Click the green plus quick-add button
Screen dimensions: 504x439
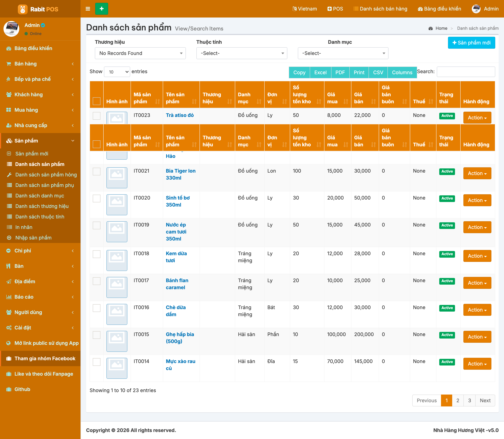102,9
